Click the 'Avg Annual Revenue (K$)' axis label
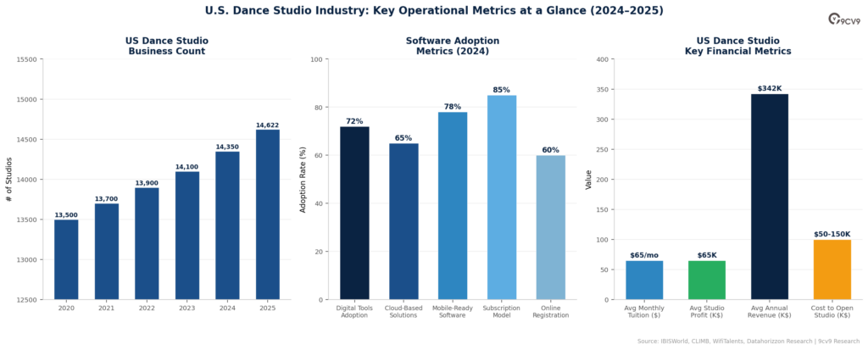This screenshot has height=350, width=868. coord(770,311)
